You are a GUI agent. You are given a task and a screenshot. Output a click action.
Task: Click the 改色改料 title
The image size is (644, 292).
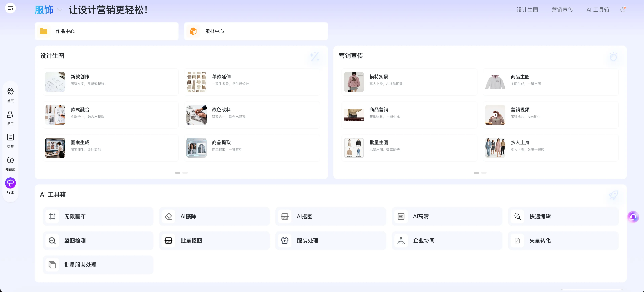pyautogui.click(x=221, y=110)
